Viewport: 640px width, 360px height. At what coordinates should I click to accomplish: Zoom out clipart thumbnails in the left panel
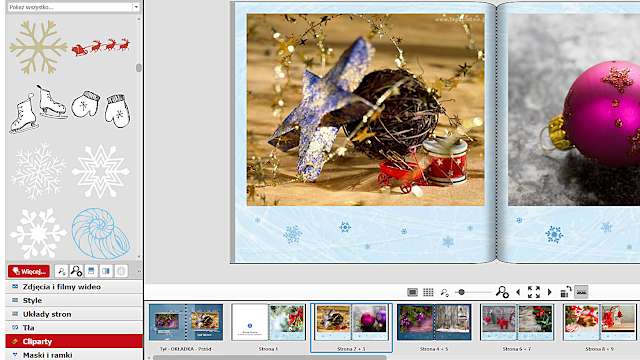click(61, 271)
